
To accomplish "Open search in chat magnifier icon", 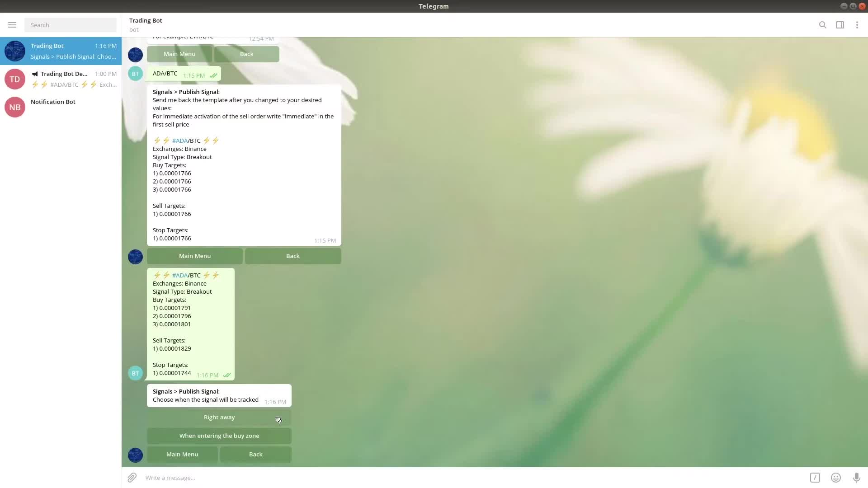I will (823, 25).
